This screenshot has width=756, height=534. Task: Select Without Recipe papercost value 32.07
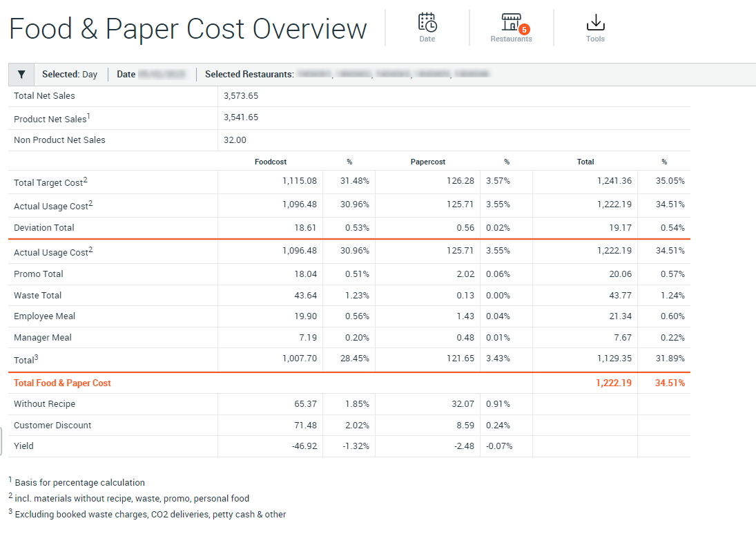[x=463, y=403]
